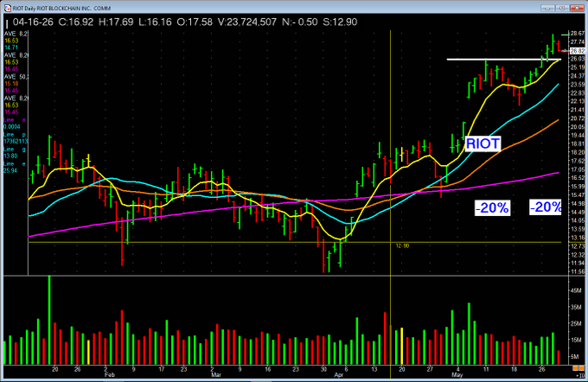
Task: Click the tallest green volume bar near January 20
Action: pyautogui.click(x=49, y=320)
